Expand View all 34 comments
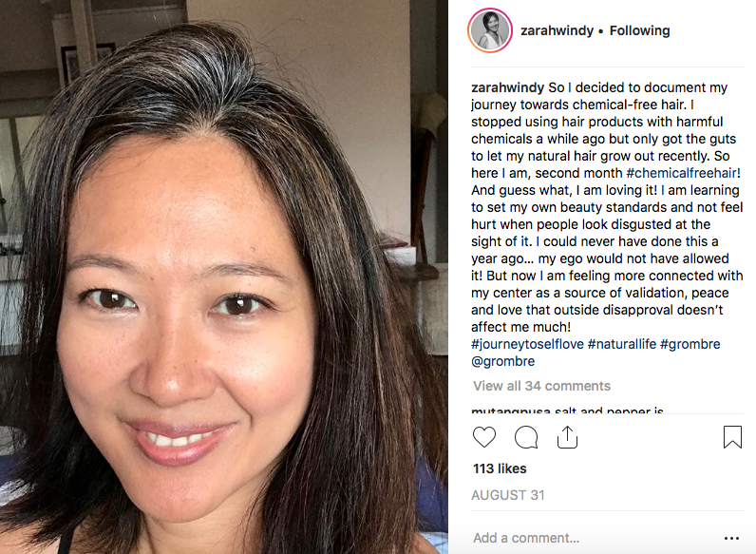The width and height of the screenshot is (756, 554). (x=541, y=386)
